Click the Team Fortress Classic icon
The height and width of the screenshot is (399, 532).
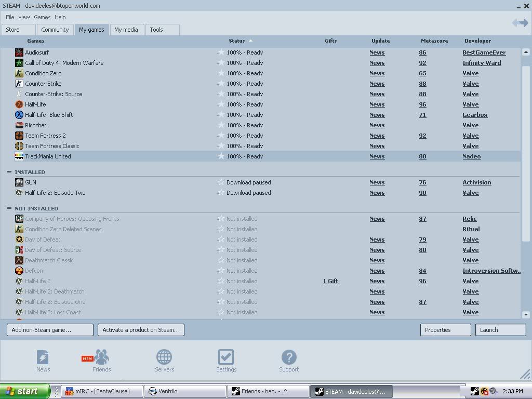click(x=19, y=146)
